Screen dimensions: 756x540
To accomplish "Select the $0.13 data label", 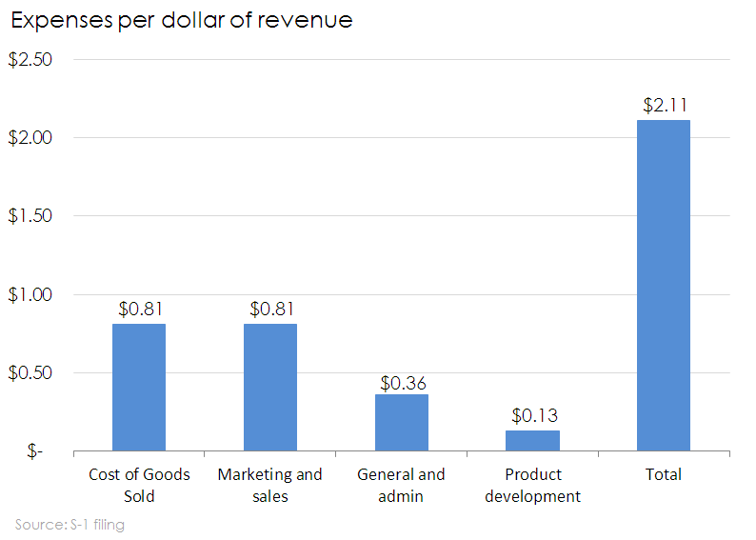I will (x=533, y=416).
